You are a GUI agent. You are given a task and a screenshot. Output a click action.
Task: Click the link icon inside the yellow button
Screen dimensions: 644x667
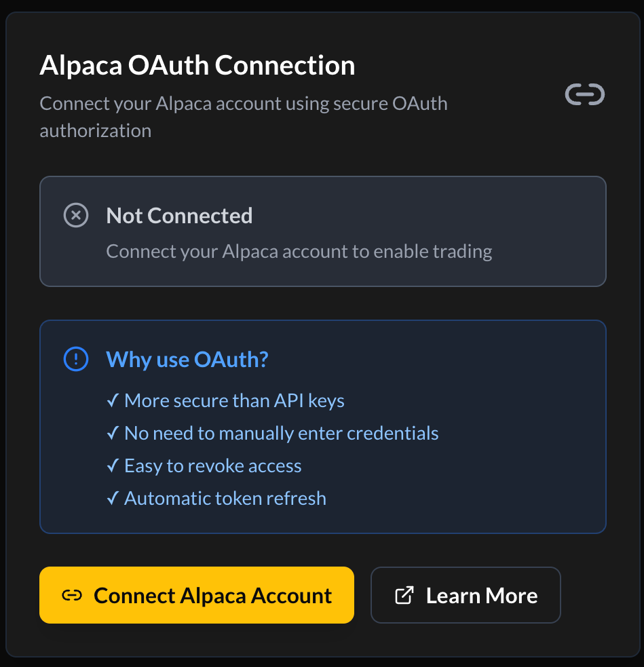71,595
